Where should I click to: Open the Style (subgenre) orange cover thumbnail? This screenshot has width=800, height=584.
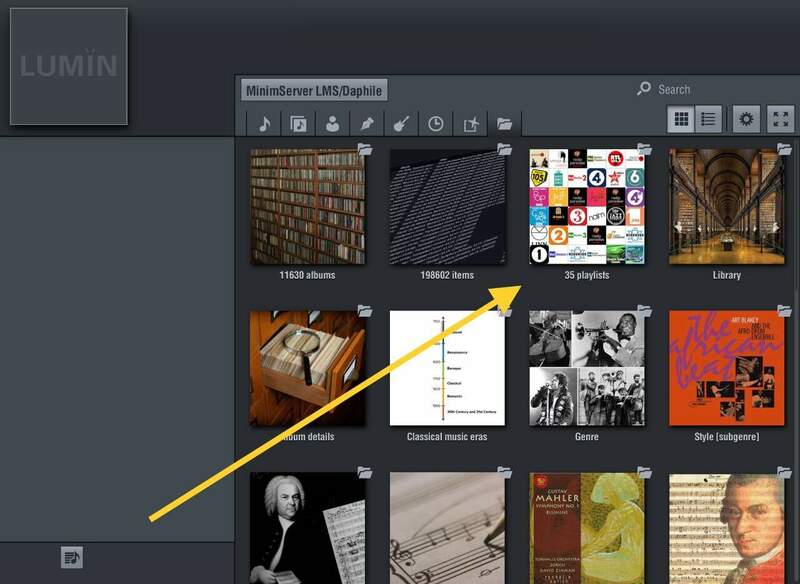click(x=727, y=368)
